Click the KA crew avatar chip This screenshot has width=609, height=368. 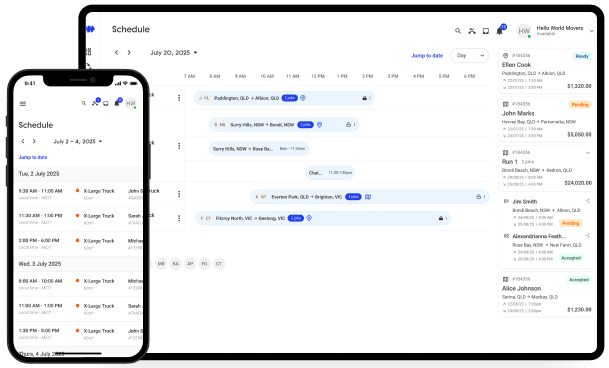tap(176, 263)
